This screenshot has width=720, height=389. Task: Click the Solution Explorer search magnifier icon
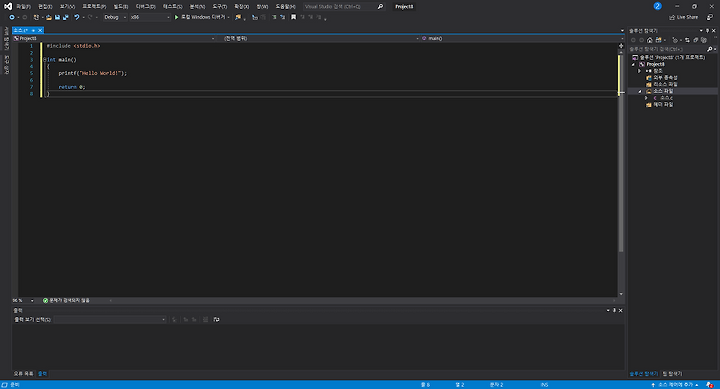pos(709,49)
